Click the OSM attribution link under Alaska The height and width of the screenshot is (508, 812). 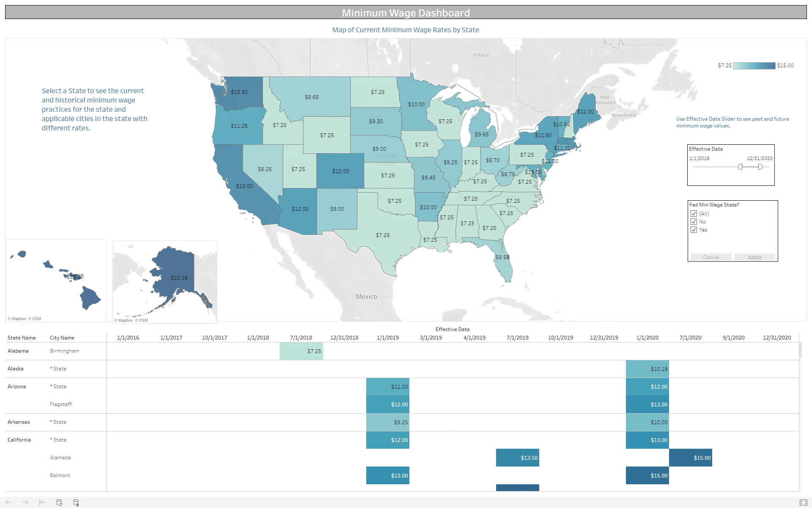click(x=141, y=320)
